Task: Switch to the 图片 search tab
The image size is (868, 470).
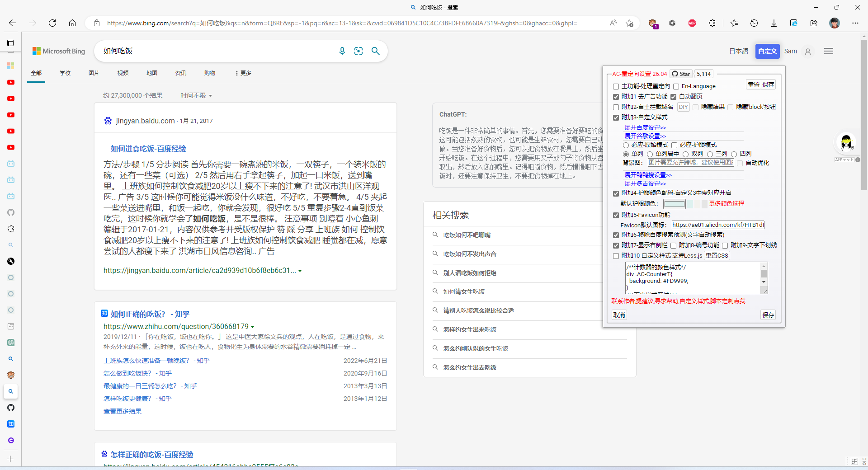Action: coord(94,73)
